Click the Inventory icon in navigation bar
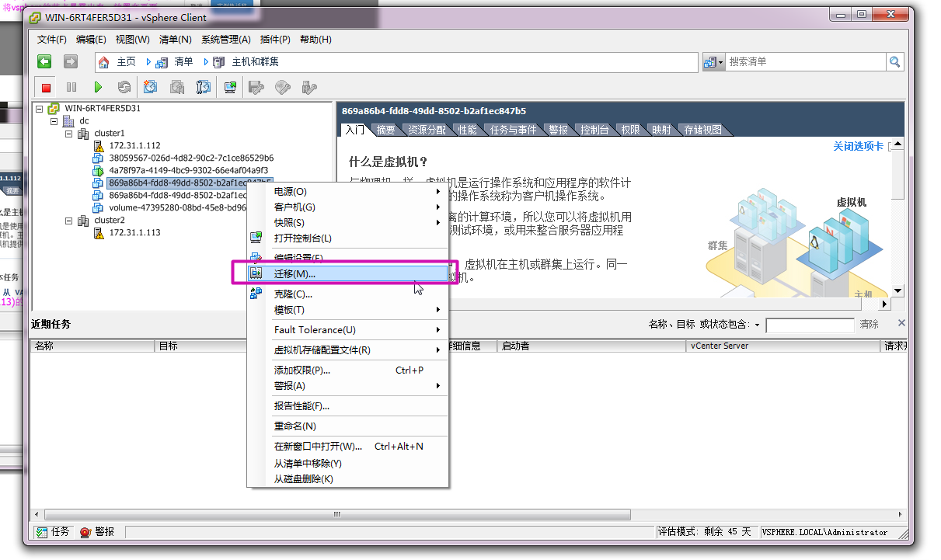The width and height of the screenshot is (941, 560). [x=162, y=62]
